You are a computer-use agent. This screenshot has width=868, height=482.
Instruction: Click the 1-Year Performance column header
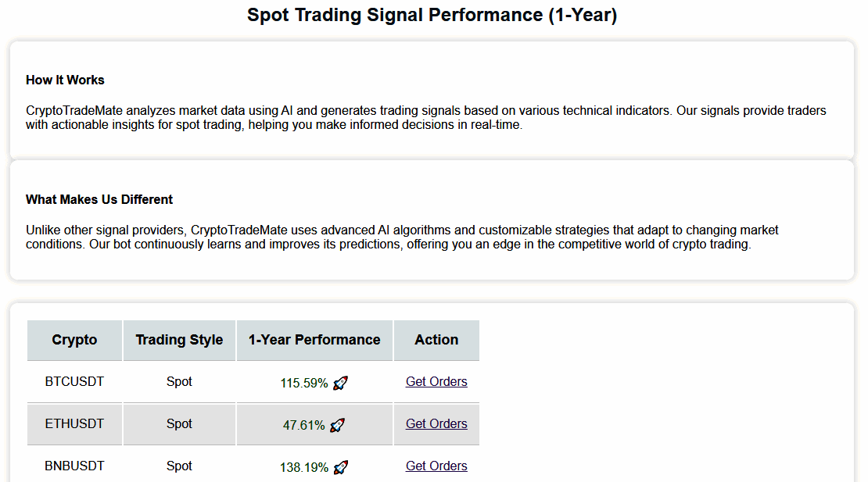pos(314,340)
